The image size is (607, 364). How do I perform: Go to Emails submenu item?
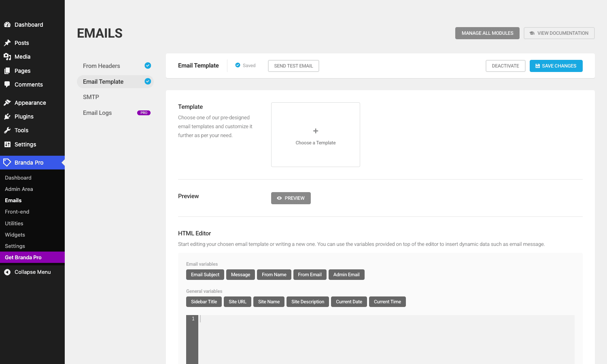(x=32, y=200)
